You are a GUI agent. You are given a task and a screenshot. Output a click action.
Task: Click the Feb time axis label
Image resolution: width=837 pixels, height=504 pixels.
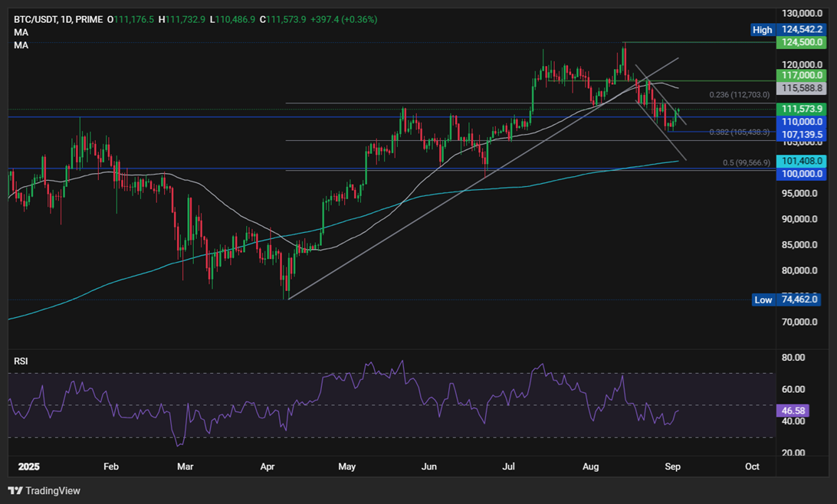coord(111,466)
